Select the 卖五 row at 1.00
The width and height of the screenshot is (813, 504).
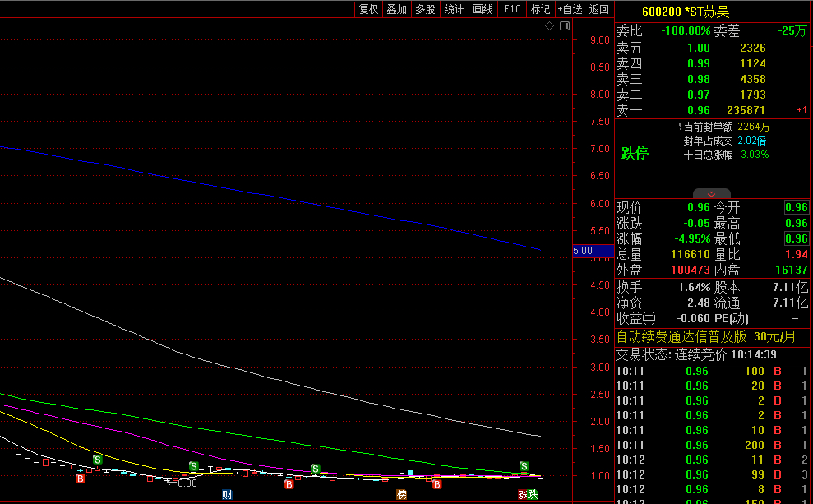pos(712,49)
